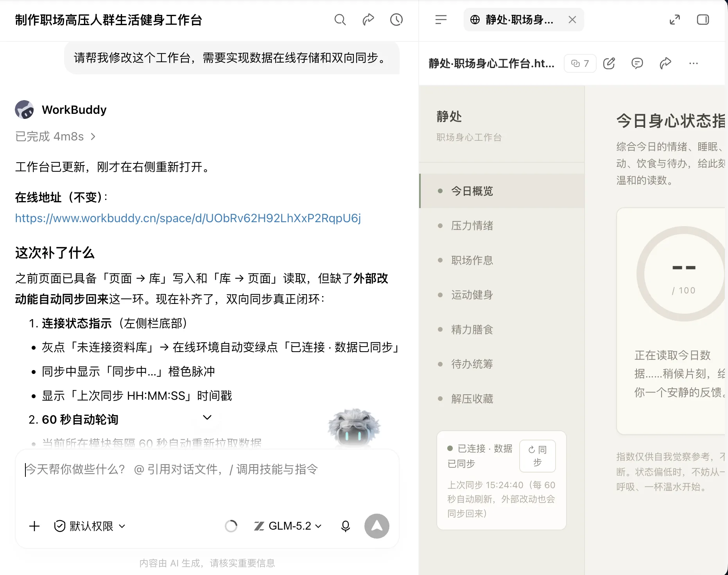Share the preview file via arrow icon
Screen dimensions: 728x575
point(665,63)
